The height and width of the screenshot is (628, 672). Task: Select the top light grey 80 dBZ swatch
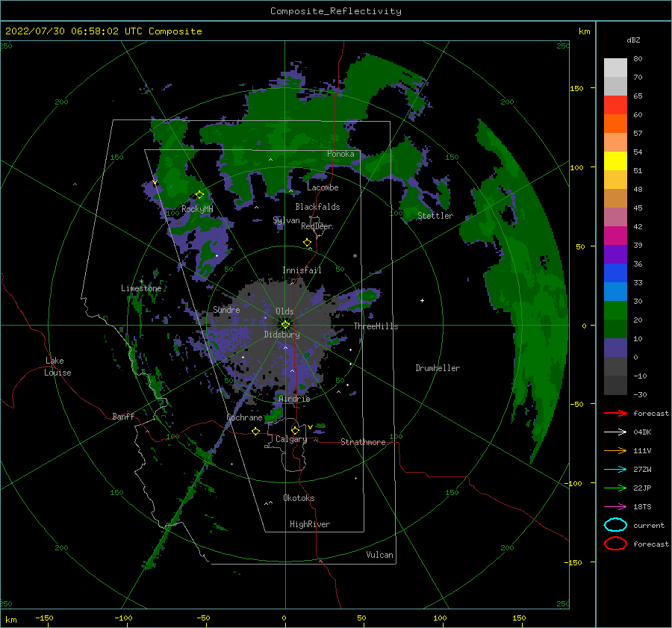point(615,67)
